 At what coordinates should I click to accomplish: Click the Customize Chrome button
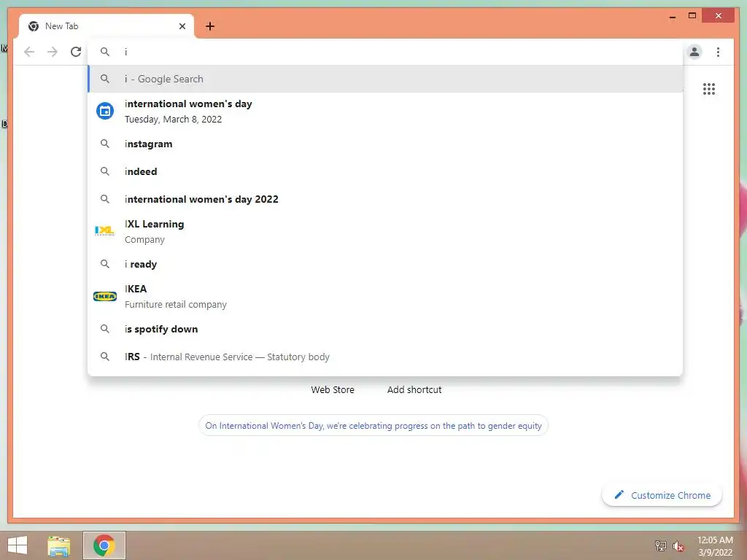pyautogui.click(x=662, y=495)
